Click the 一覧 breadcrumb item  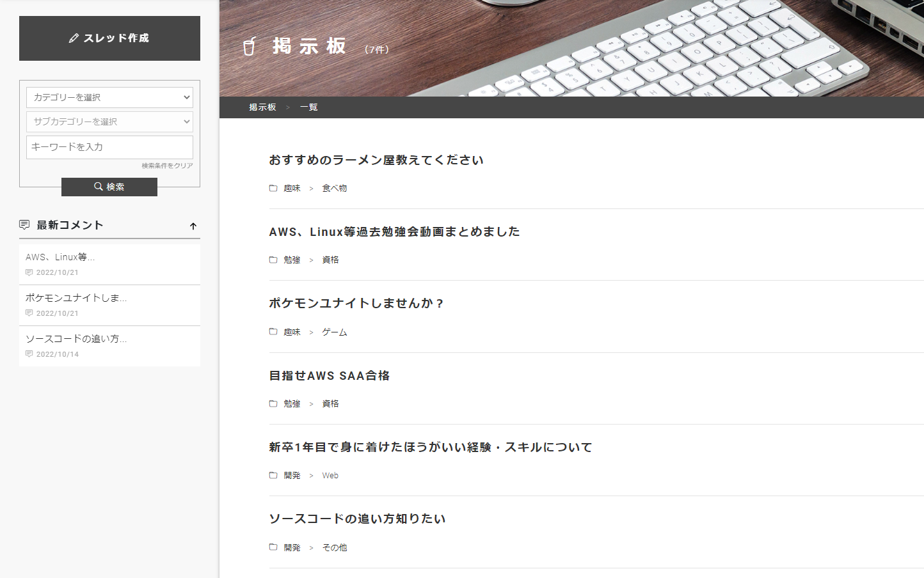pyautogui.click(x=309, y=107)
